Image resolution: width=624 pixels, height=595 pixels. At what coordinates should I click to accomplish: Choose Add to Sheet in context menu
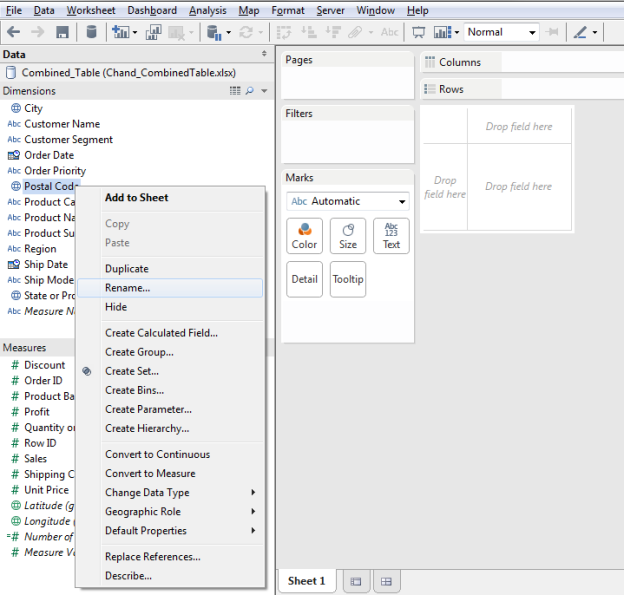point(170,198)
